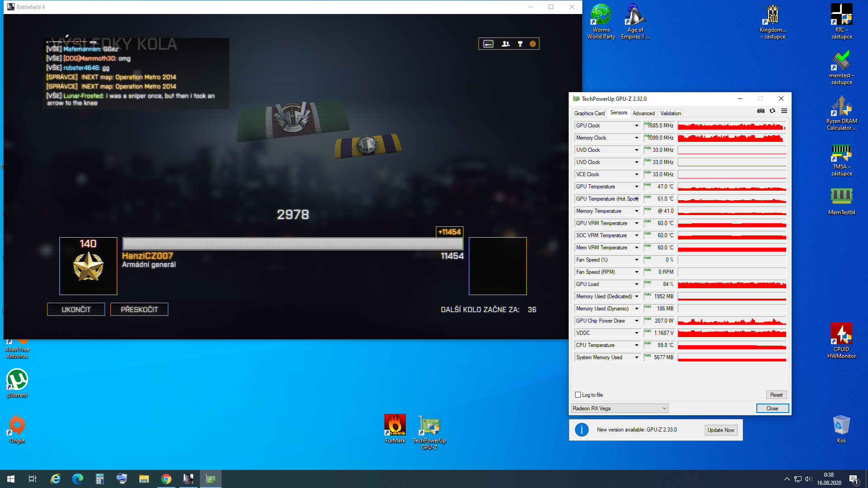Click the UKONČIT button in Battlefield 4
The width and height of the screenshot is (868, 488).
(76, 310)
